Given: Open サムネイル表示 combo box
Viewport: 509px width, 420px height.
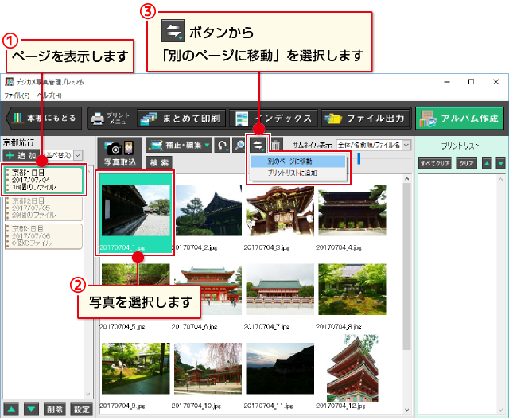Looking at the screenshot, I should pyautogui.click(x=374, y=145).
